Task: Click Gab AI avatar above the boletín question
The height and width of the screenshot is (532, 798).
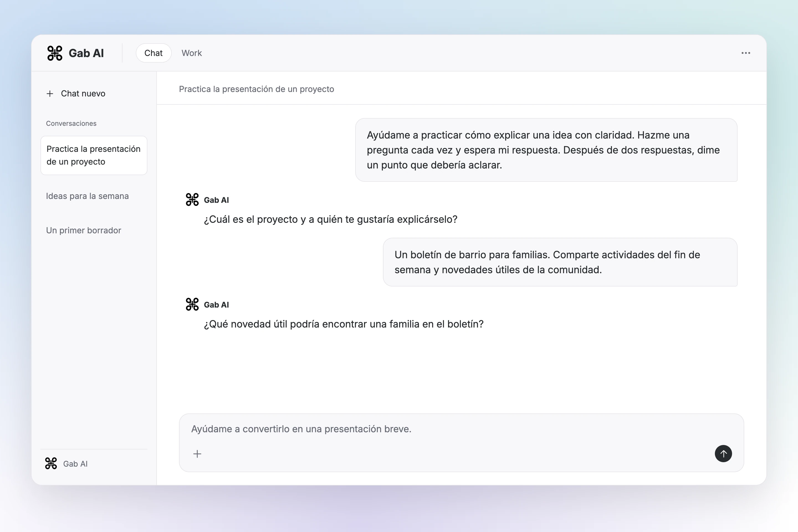Action: click(192, 304)
